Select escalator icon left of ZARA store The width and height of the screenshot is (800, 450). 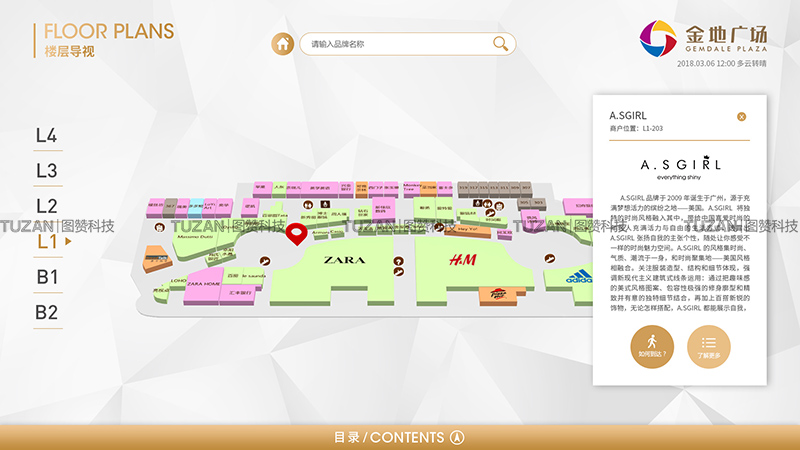point(265,261)
